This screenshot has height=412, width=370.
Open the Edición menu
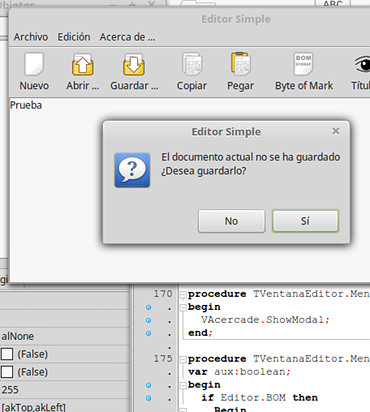click(74, 37)
